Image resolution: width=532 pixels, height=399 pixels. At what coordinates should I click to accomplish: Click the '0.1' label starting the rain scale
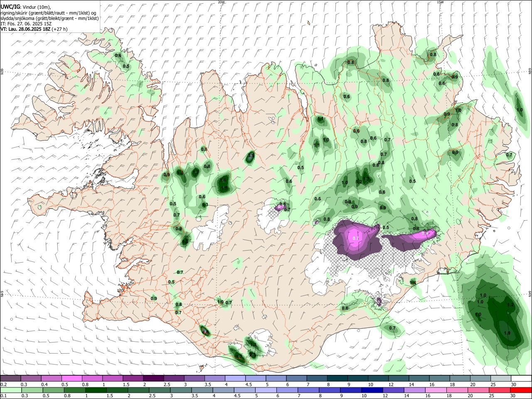[x=4, y=396]
